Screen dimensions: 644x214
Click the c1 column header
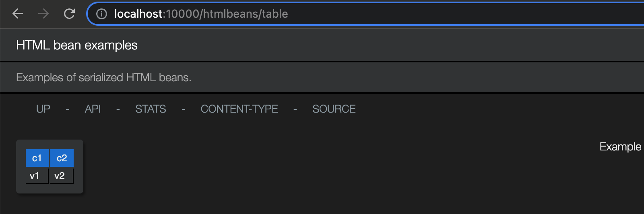tap(37, 158)
